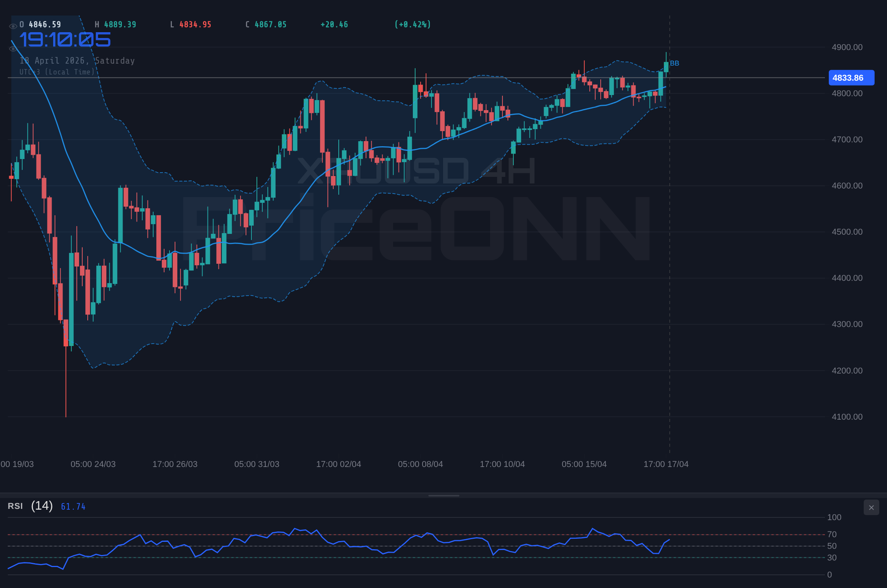The width and height of the screenshot is (887, 588).
Task: Click the 4600.00 price axis label
Action: tap(847, 186)
